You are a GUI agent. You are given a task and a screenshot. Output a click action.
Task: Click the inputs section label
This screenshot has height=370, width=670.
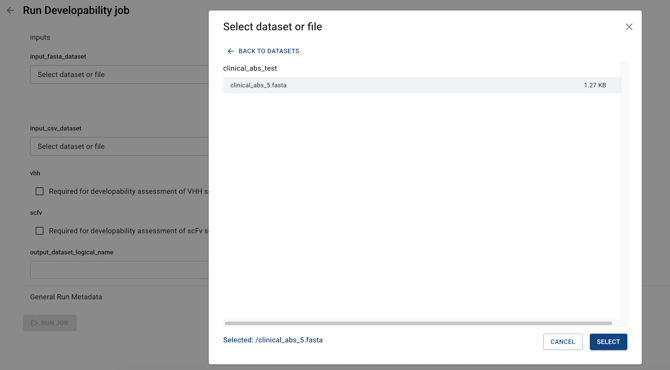coord(40,38)
